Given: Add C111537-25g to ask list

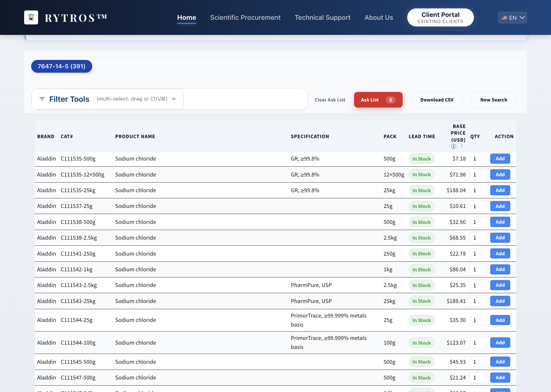Looking at the screenshot, I should tap(500, 206).
